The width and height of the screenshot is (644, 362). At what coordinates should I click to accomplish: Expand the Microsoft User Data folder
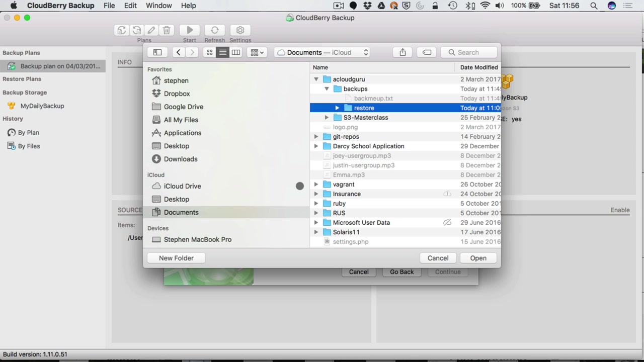tap(316, 223)
